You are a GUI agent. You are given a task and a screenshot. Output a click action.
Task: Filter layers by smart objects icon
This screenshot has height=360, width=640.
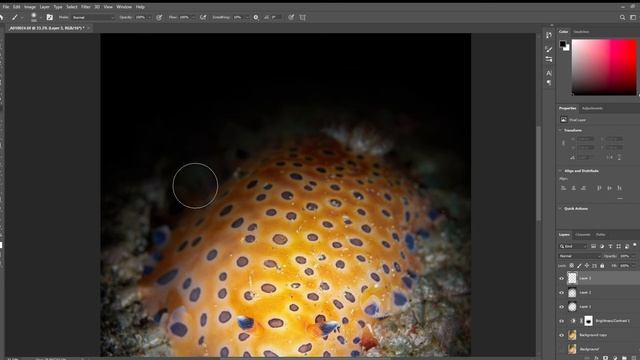[627, 246]
